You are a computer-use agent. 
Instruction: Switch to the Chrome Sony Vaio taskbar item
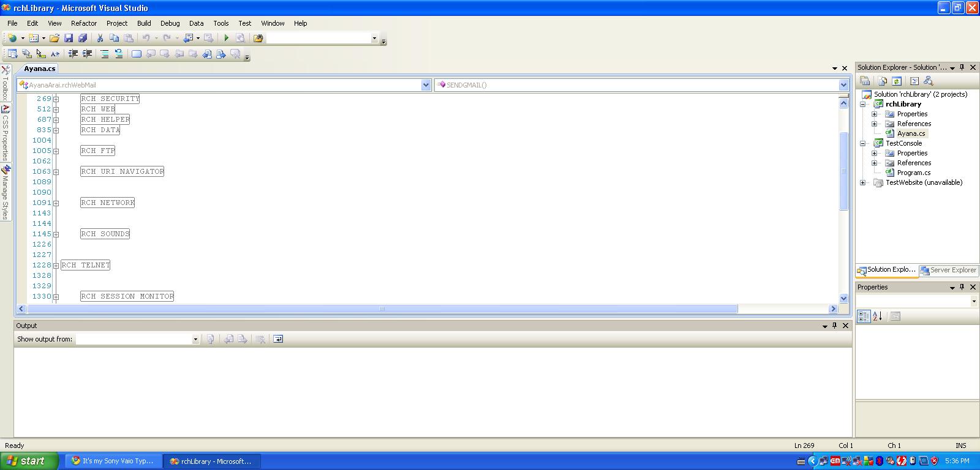pyautogui.click(x=114, y=461)
